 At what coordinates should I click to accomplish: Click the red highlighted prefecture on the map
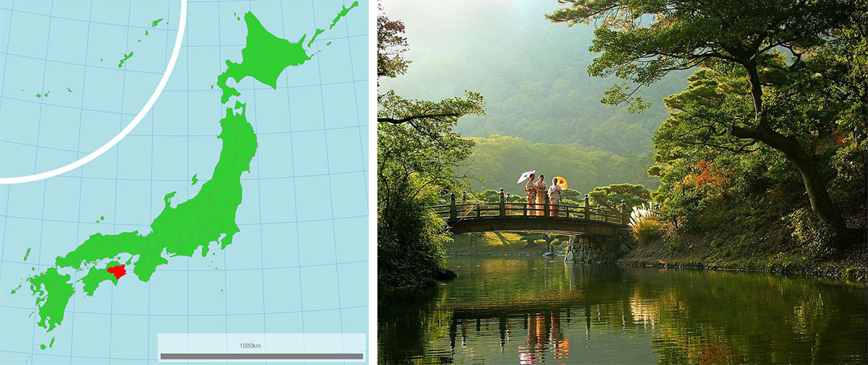[116, 271]
